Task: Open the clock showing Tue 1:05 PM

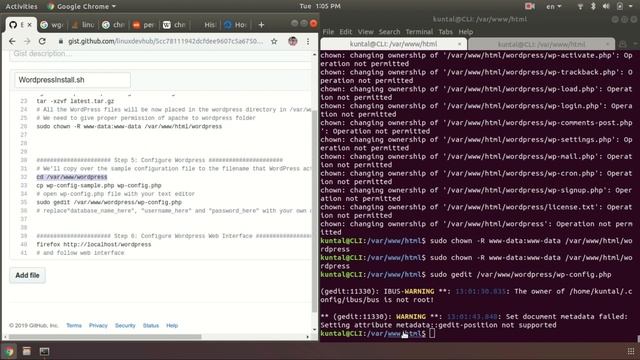Action: pos(320,6)
